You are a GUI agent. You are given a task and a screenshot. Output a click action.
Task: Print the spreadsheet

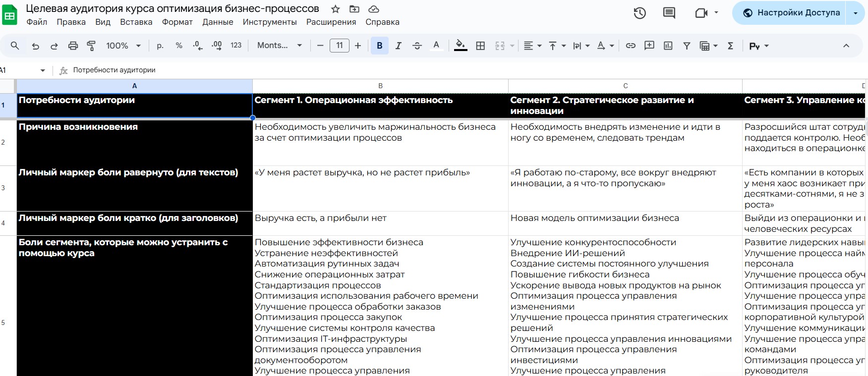click(x=73, y=46)
